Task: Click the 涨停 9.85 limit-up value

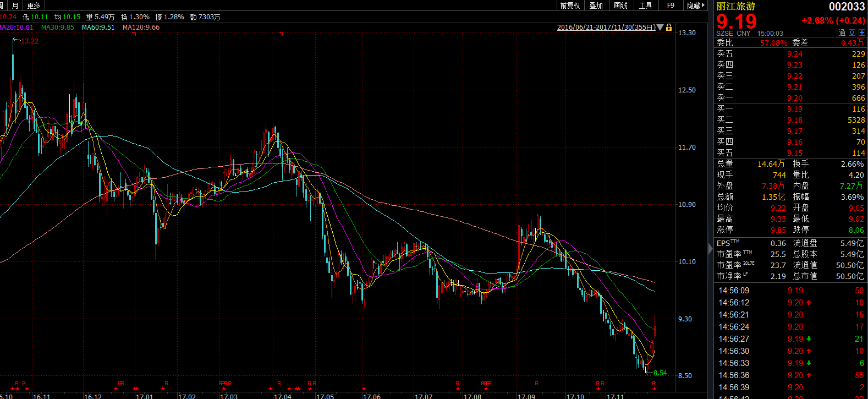Action: click(x=778, y=230)
